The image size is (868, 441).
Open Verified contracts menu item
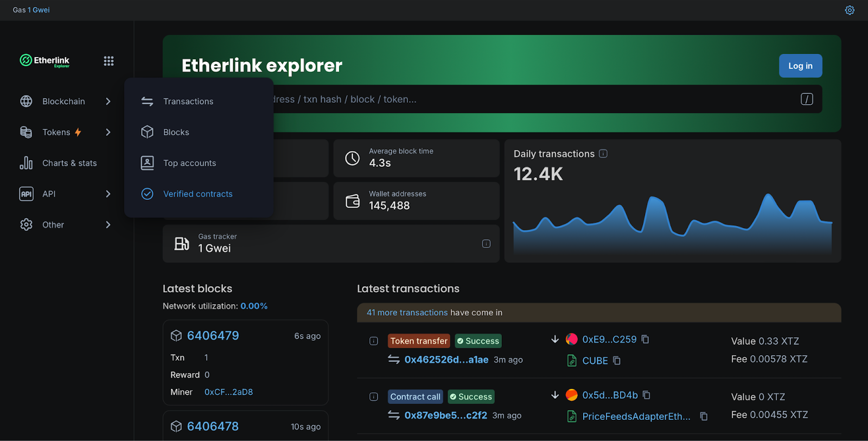click(197, 194)
